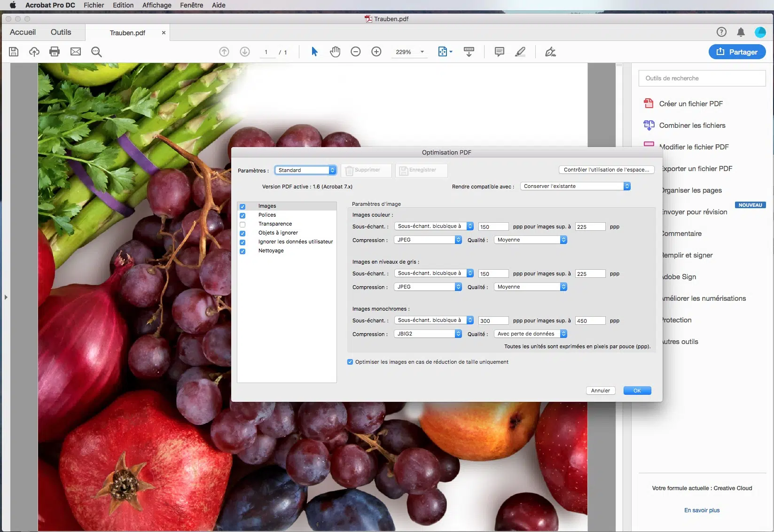
Task: Select the highlighter pen tool
Action: (520, 52)
